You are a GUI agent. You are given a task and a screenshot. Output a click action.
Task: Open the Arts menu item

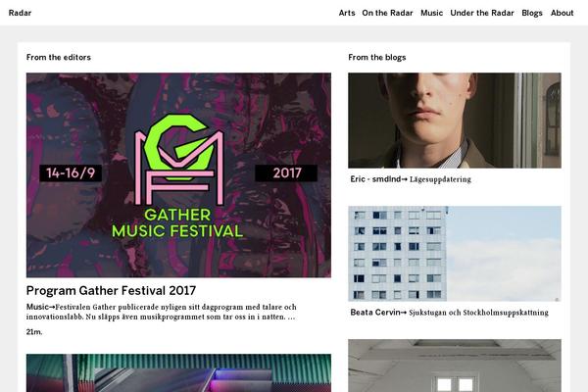(x=347, y=13)
